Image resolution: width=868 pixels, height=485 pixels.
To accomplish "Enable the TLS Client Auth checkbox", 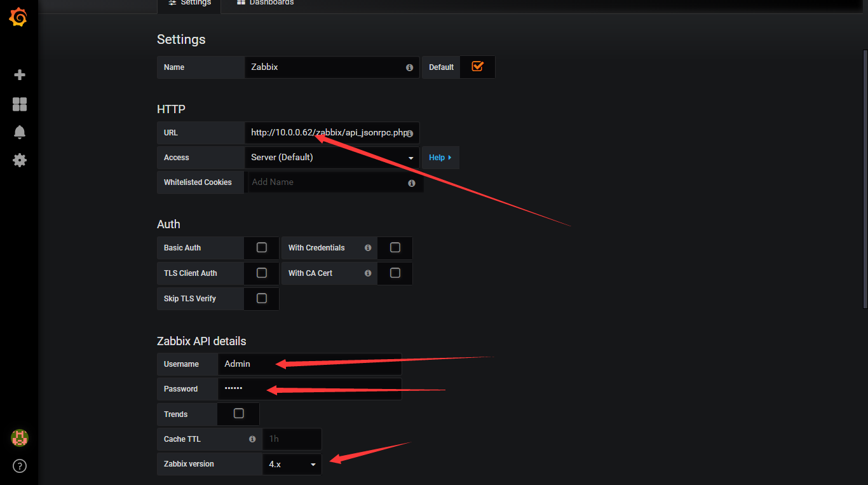I will (262, 273).
